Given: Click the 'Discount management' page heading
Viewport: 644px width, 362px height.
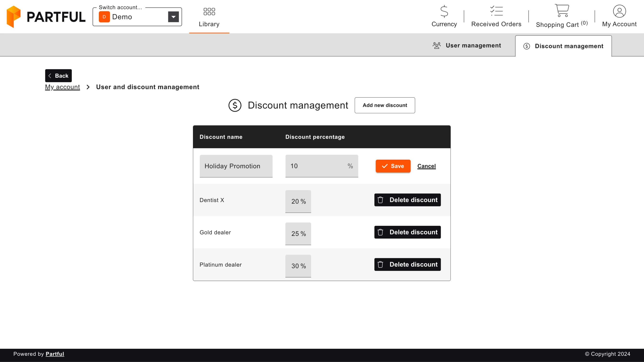Looking at the screenshot, I should click(x=298, y=105).
